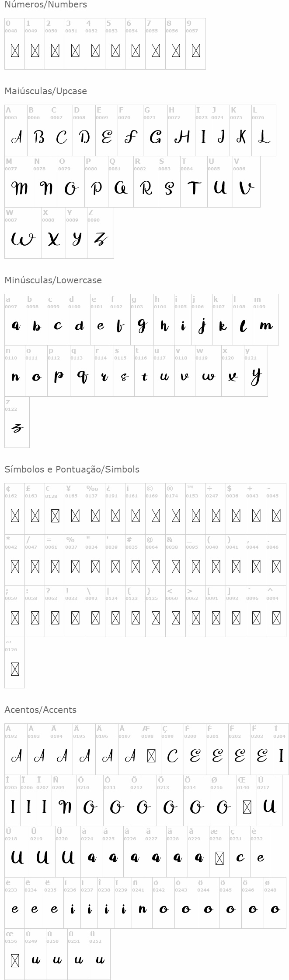The width and height of the screenshot is (289, 980).
Task: Select the Ñ glyph cell 0209
Action: click(x=64, y=800)
